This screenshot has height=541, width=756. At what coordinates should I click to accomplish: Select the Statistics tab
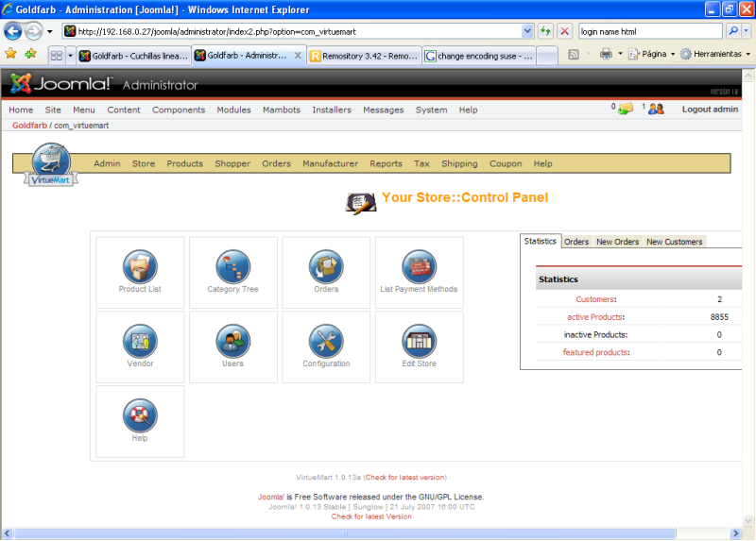click(x=540, y=241)
